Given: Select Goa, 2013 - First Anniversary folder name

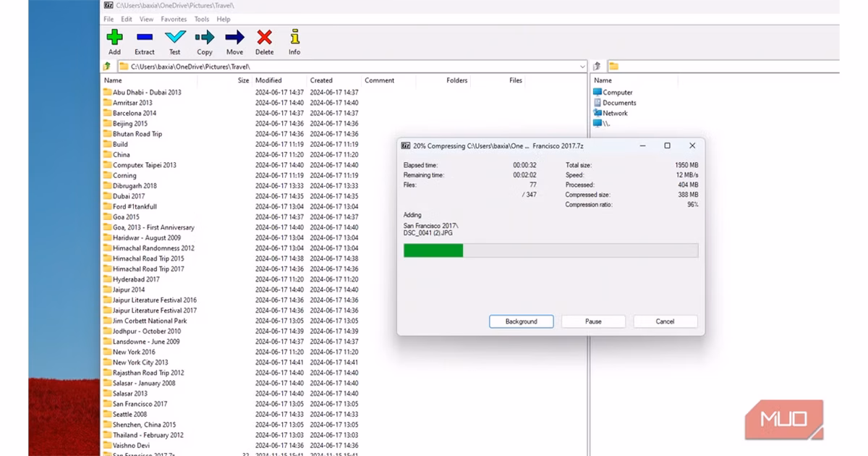Looking at the screenshot, I should 153,227.
